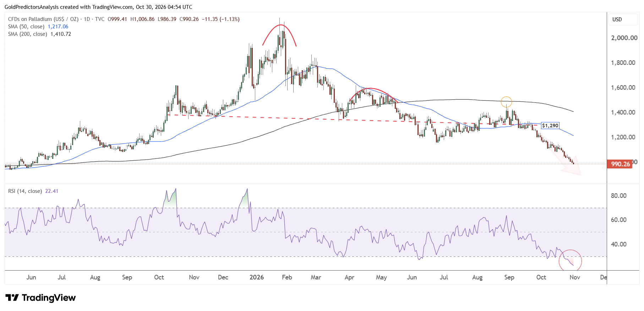Viewport: 644px width, 311px height.
Task: Click the Mar label on time axis
Action: (316, 277)
